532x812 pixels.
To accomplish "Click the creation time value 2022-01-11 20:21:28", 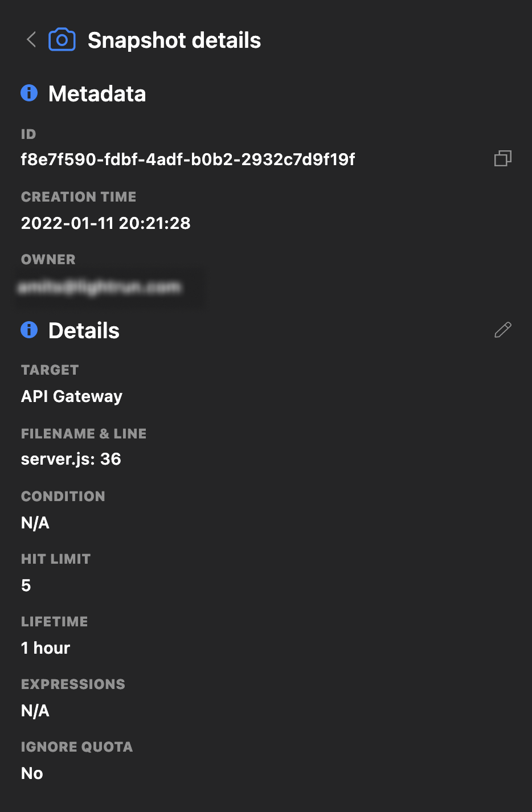I will pyautogui.click(x=105, y=223).
